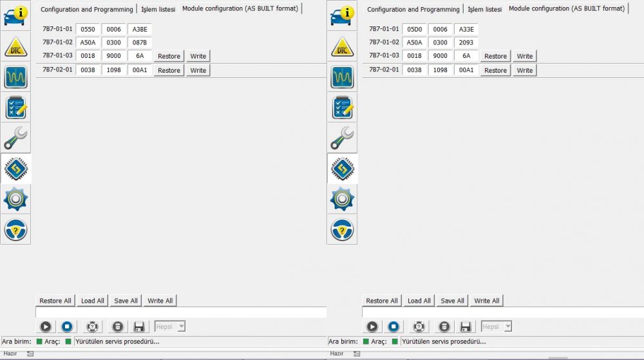This screenshot has height=360, width=644.
Task: Open vehicle information icon in left window
Action: (15, 15)
